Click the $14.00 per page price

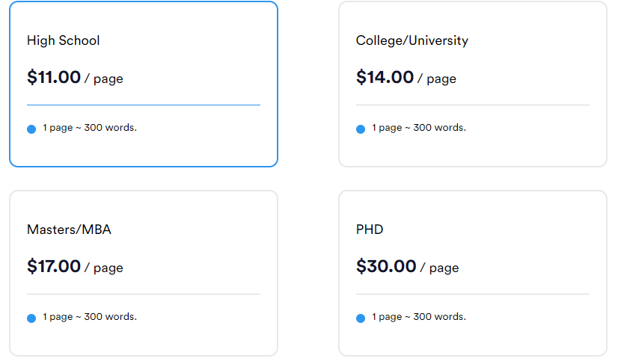[406, 77]
